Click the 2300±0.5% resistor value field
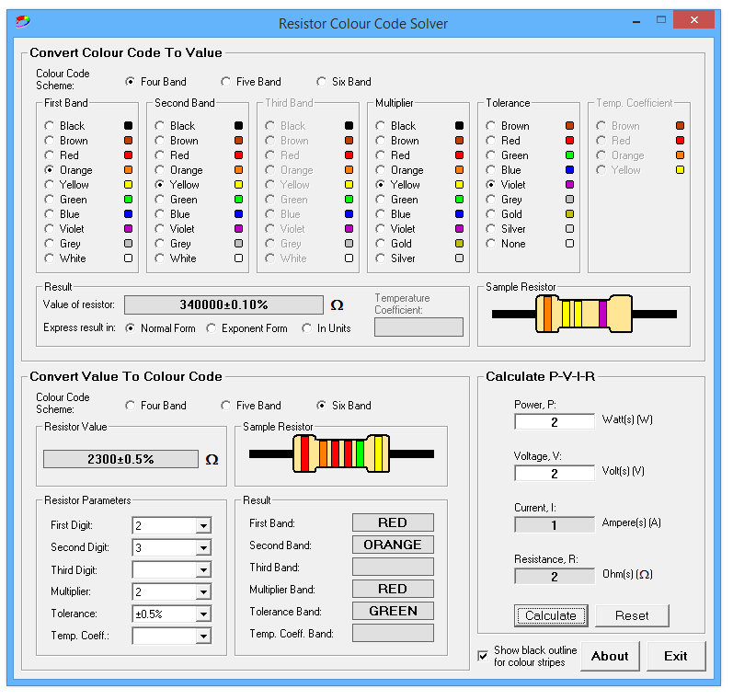Viewport: 733px width, 700px height. (120, 459)
